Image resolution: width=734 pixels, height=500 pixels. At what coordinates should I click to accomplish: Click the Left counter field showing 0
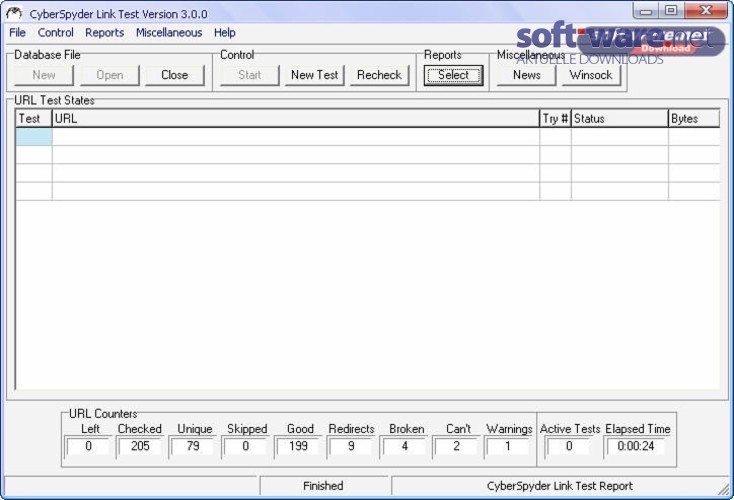click(x=88, y=446)
